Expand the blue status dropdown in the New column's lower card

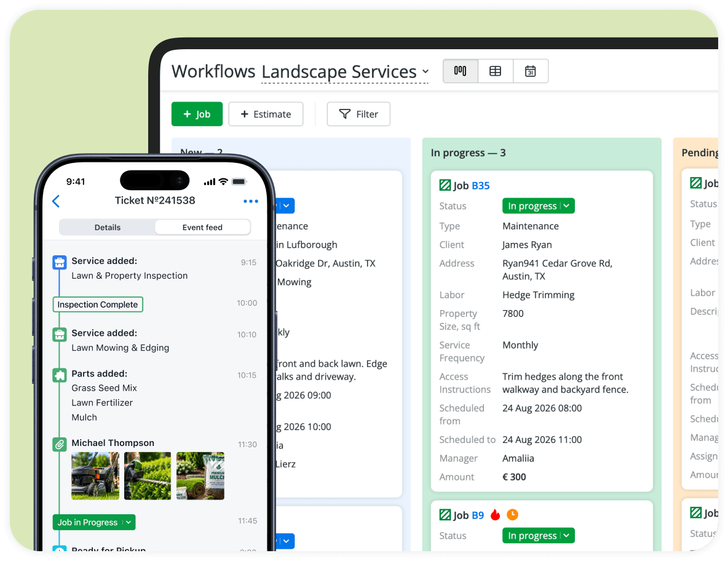[285, 541]
